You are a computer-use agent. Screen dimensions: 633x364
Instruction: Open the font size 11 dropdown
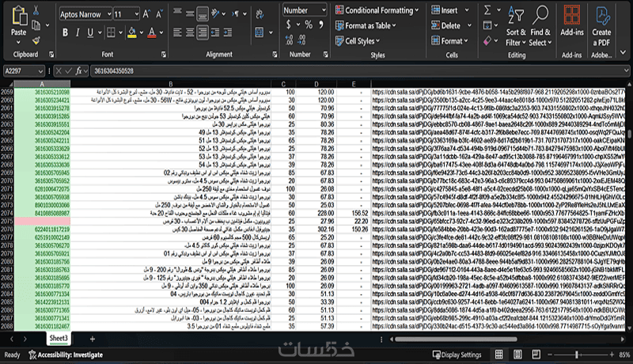136,14
